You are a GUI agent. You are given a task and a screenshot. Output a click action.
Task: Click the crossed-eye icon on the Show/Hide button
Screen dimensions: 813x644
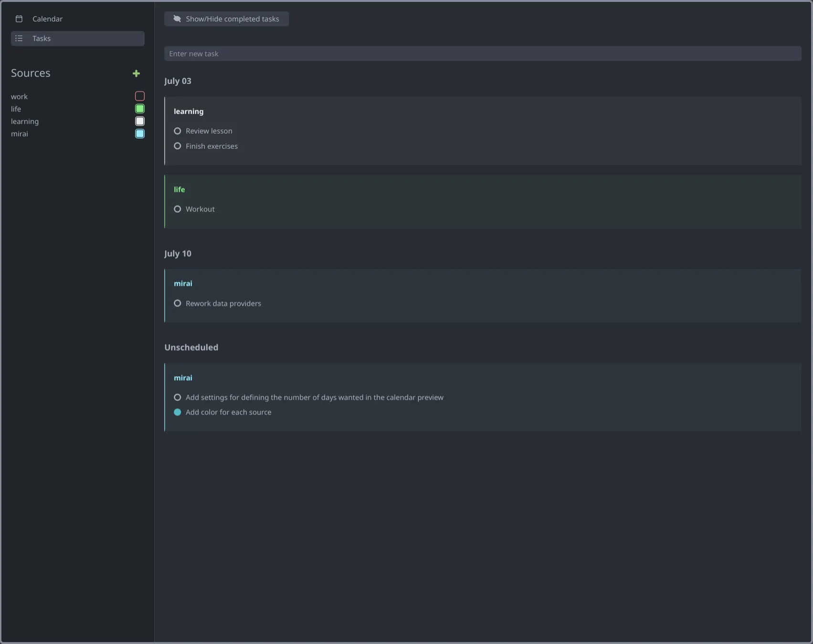177,19
